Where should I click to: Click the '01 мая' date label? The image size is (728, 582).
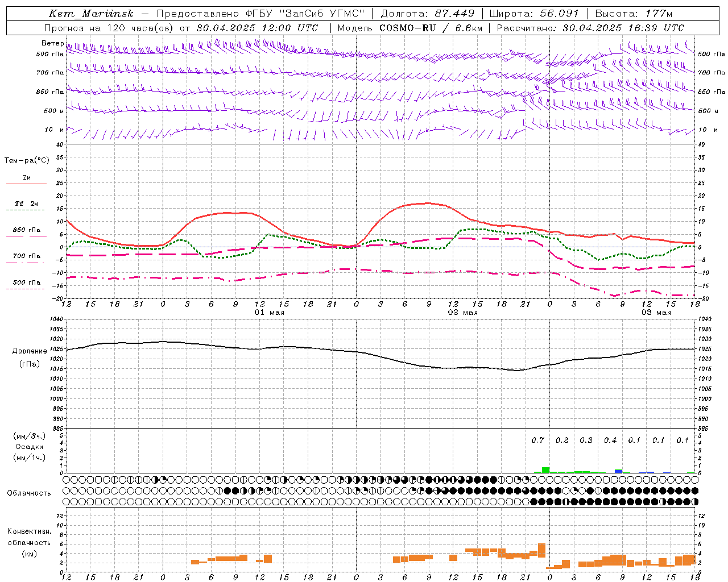270,313
